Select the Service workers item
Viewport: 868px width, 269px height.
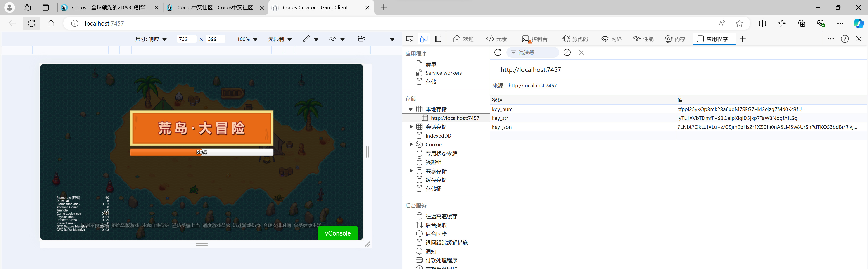pos(443,73)
